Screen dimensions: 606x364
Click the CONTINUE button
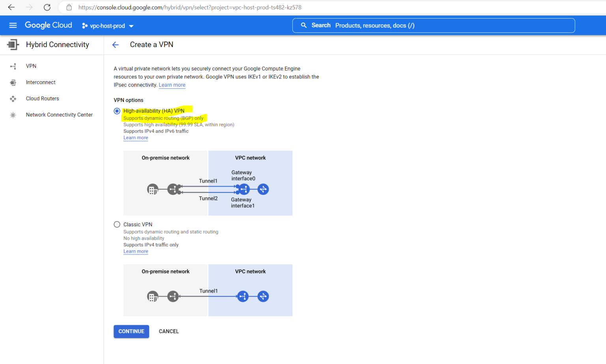[x=131, y=331]
